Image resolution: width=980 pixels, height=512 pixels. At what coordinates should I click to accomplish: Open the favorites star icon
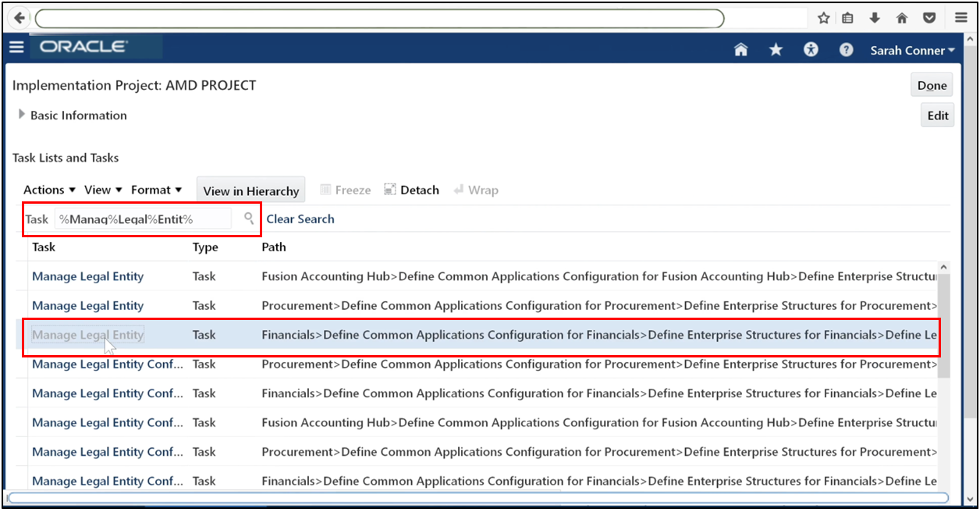(x=775, y=49)
